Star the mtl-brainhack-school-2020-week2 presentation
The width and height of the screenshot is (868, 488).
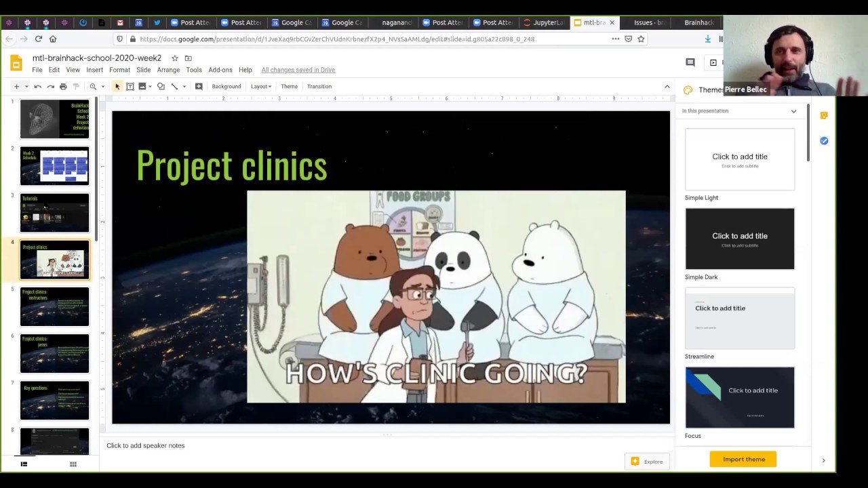174,58
